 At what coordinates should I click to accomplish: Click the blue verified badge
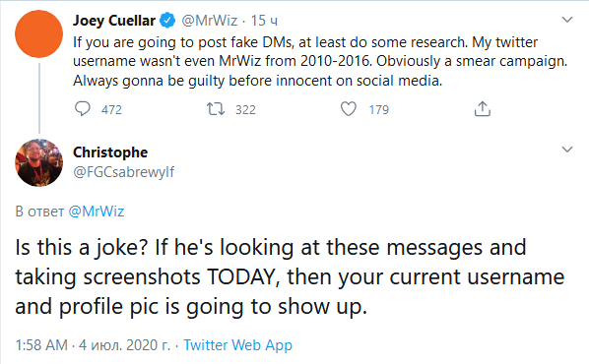167,21
